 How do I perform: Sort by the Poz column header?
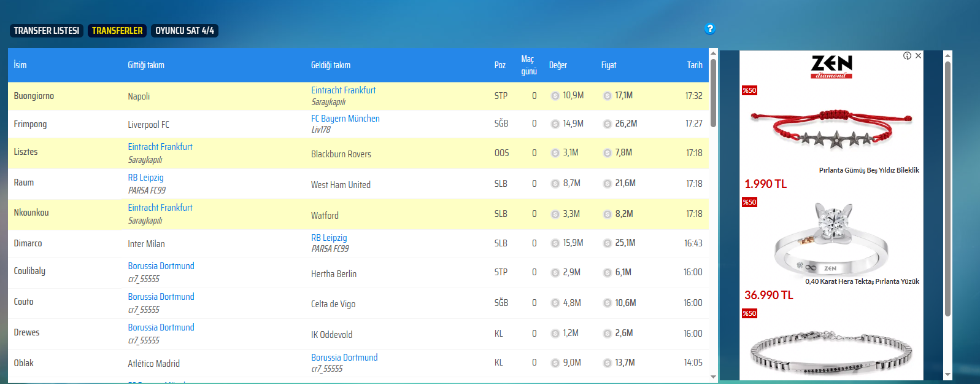pyautogui.click(x=500, y=65)
